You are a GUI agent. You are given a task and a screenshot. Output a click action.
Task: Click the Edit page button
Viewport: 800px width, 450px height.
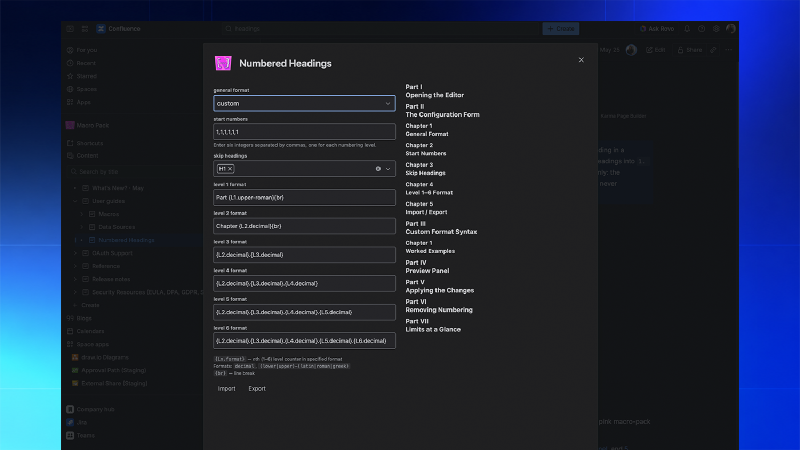click(x=656, y=50)
